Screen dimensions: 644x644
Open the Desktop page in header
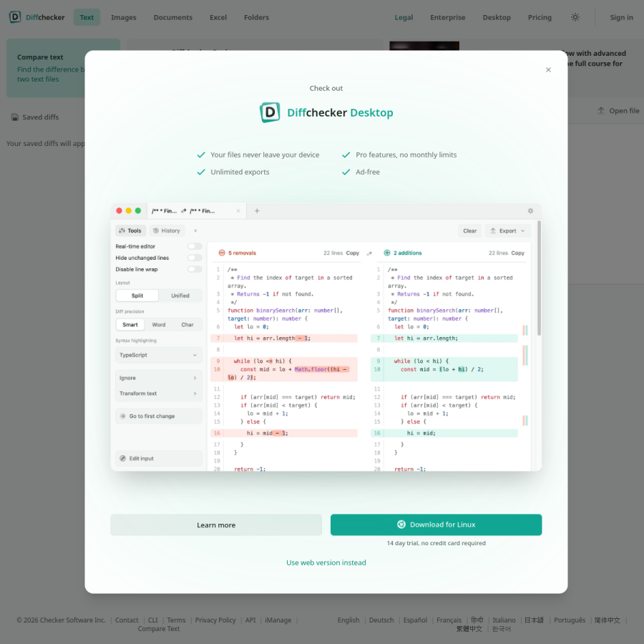[x=497, y=17]
